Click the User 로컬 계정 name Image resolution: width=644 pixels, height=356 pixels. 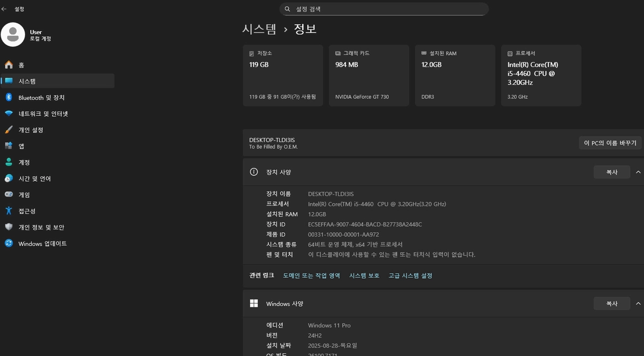coord(40,35)
